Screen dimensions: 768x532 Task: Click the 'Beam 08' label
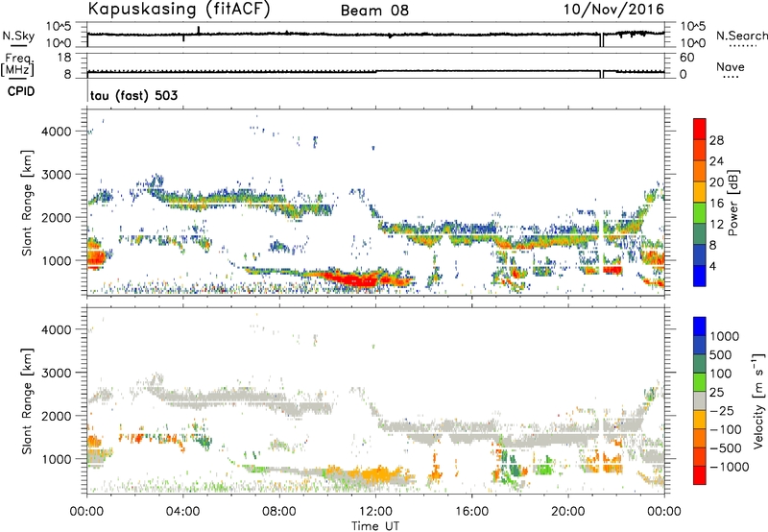pos(374,11)
